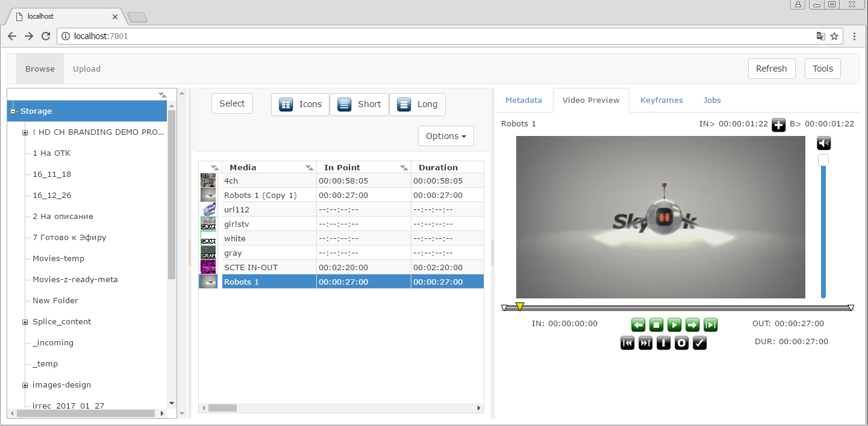Viewport: 868px width, 426px height.
Task: Expand the Splice_content folder
Action: [25, 322]
